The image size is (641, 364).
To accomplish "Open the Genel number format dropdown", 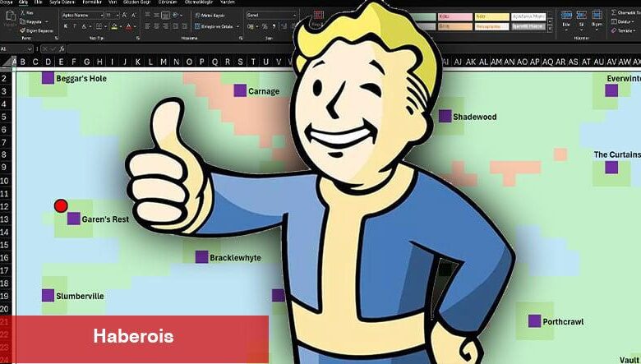I will point(295,15).
